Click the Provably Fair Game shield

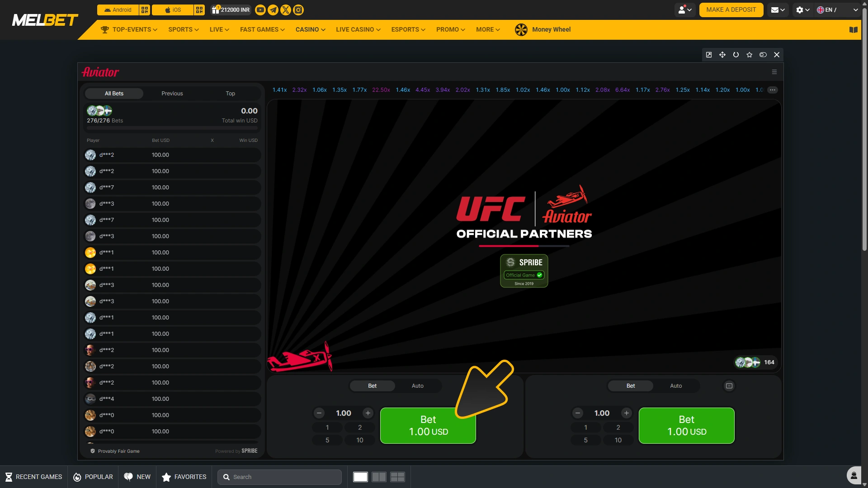93,451
